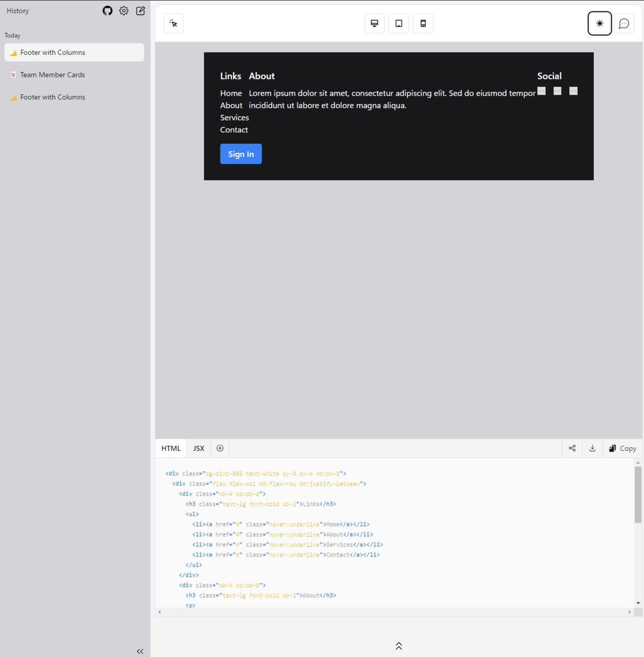The width and height of the screenshot is (644, 657).
Task: Select the element inspector cursor tool
Action: point(173,23)
